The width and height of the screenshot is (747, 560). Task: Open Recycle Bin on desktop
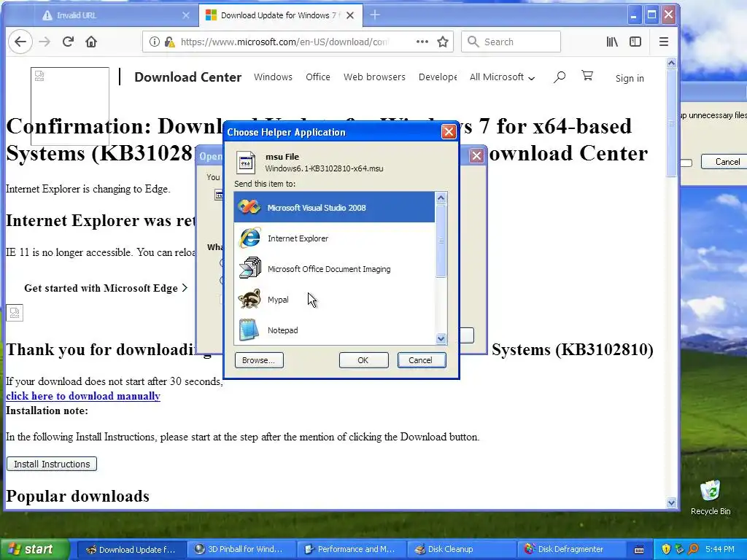click(x=711, y=497)
